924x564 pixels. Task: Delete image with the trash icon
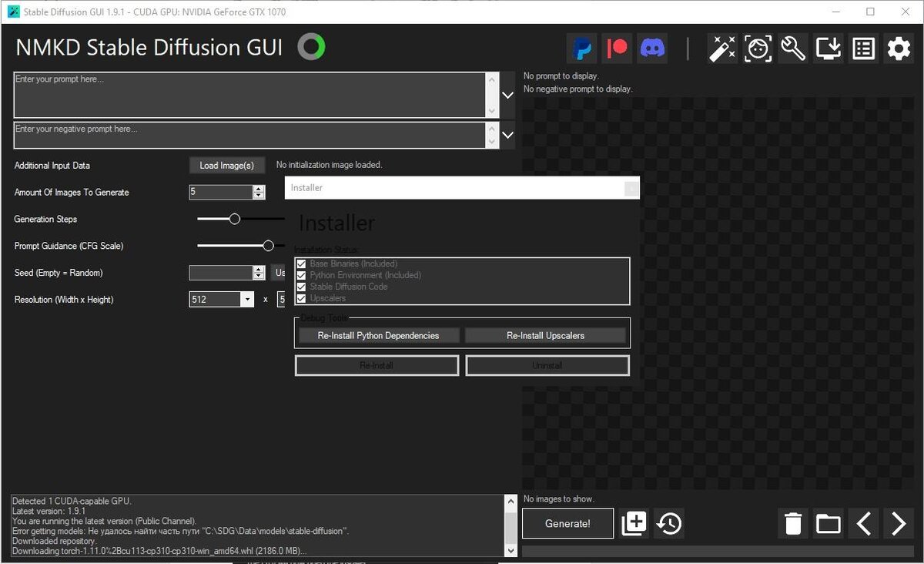793,524
